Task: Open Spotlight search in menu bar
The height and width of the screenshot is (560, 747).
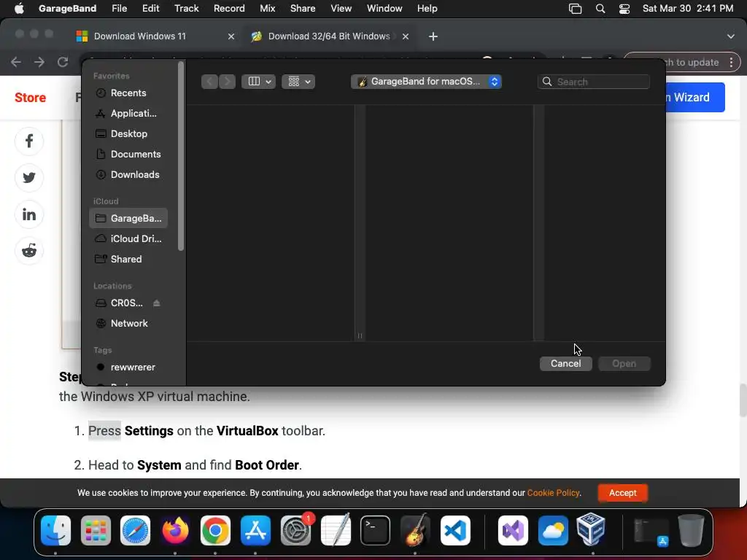Action: click(600, 8)
